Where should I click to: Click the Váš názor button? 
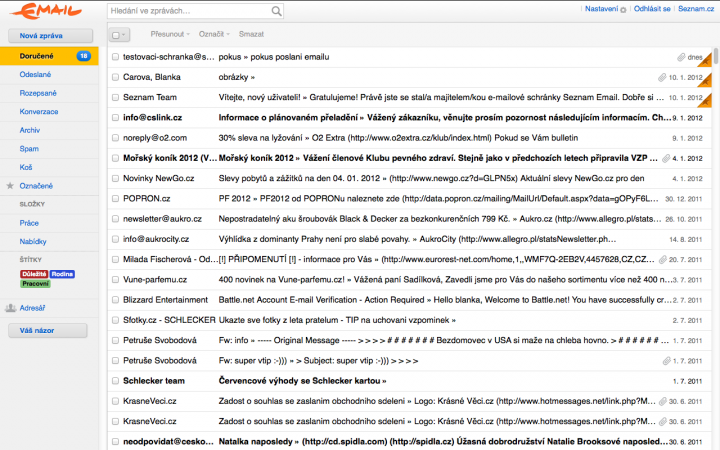tap(48, 331)
